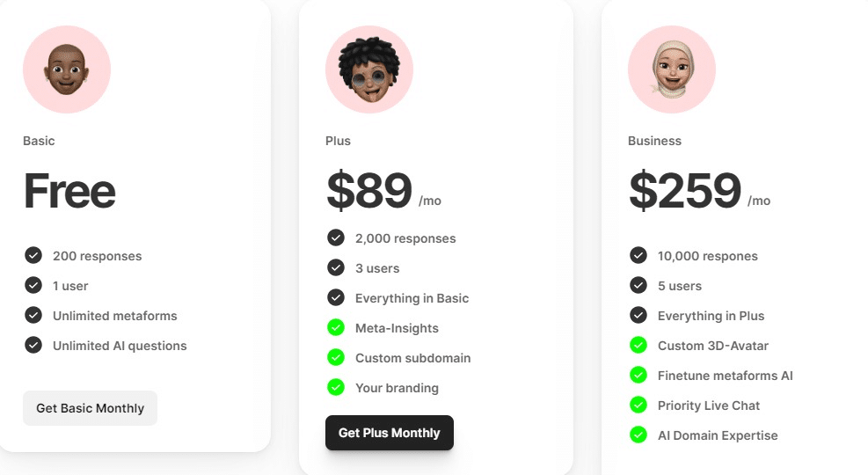Click the Get Plus Monthly button
The width and height of the screenshot is (868, 475).
tap(390, 433)
